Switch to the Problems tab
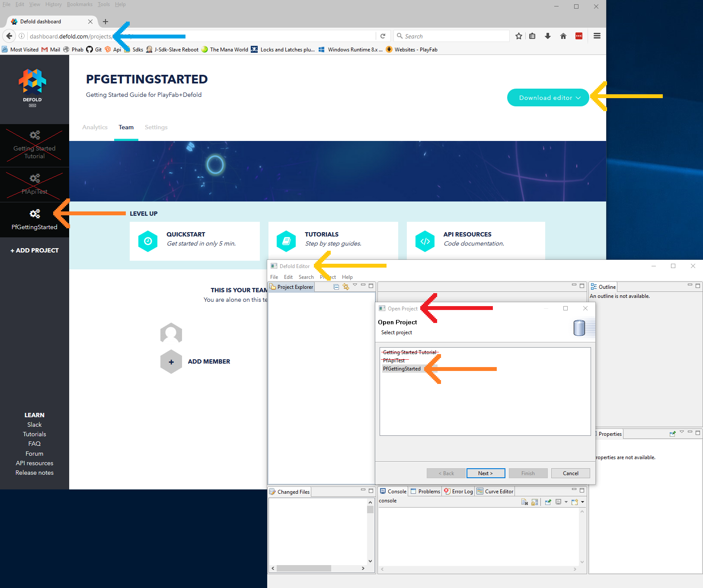This screenshot has width=703, height=588. 425,492
